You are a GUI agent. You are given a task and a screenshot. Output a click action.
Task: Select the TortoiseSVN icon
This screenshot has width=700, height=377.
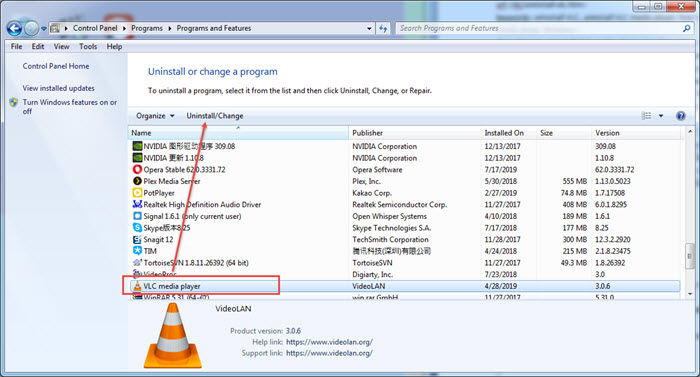[138, 262]
